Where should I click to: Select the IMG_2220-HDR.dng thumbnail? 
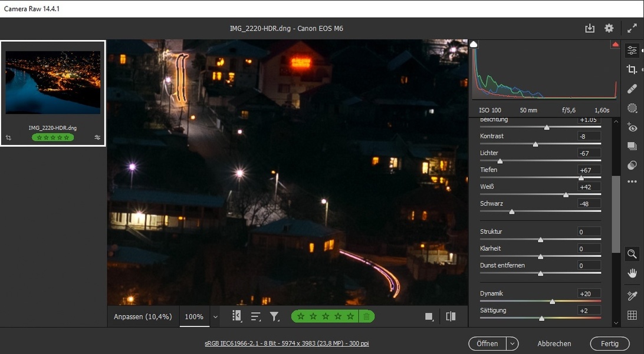click(53, 82)
